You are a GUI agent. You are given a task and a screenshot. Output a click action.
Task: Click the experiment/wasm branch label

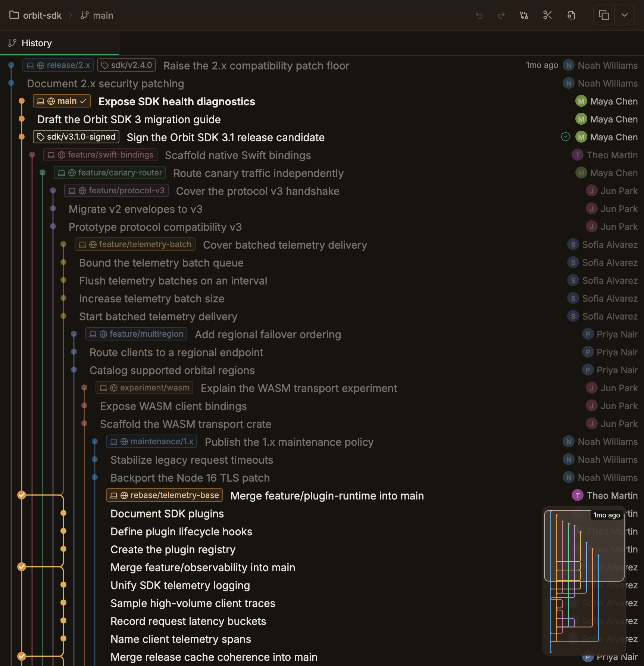[144, 388]
